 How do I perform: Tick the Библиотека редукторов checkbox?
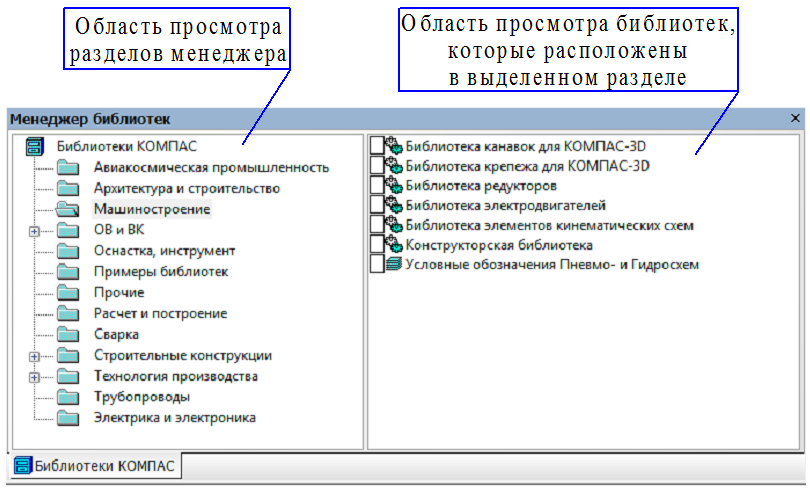pyautogui.click(x=377, y=185)
